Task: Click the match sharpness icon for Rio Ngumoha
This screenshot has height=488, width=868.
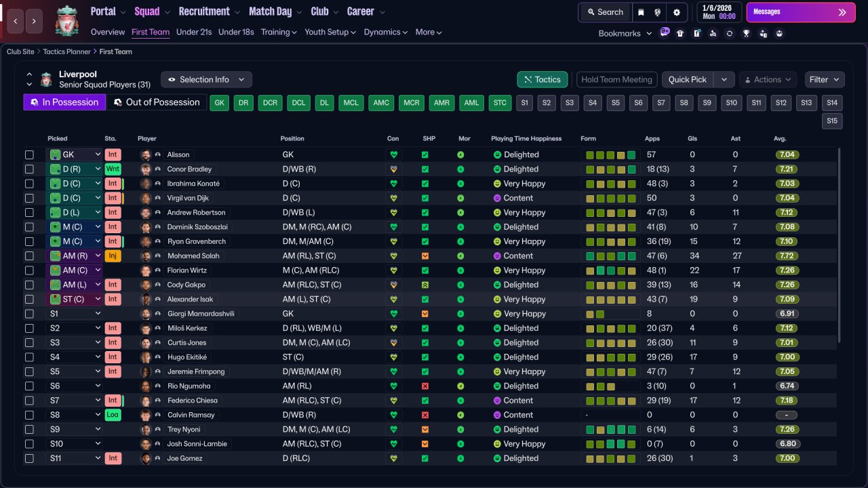Action: point(425,386)
